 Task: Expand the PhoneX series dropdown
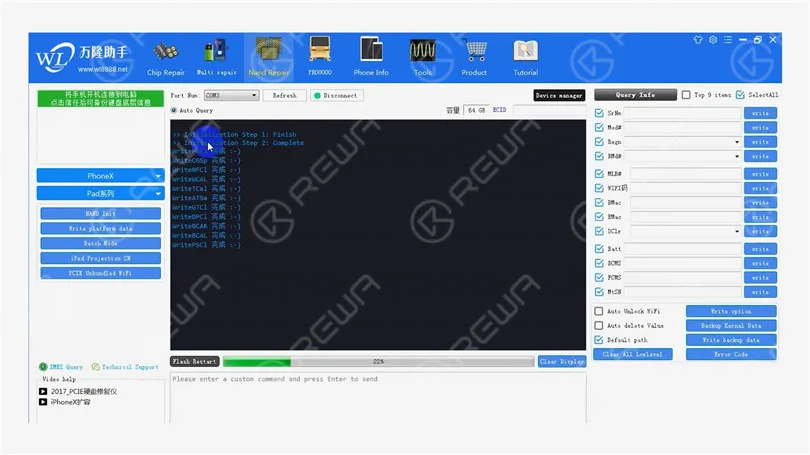coord(100,176)
